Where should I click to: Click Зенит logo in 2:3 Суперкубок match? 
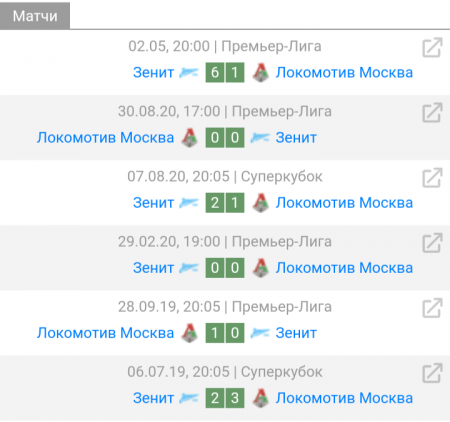189,398
